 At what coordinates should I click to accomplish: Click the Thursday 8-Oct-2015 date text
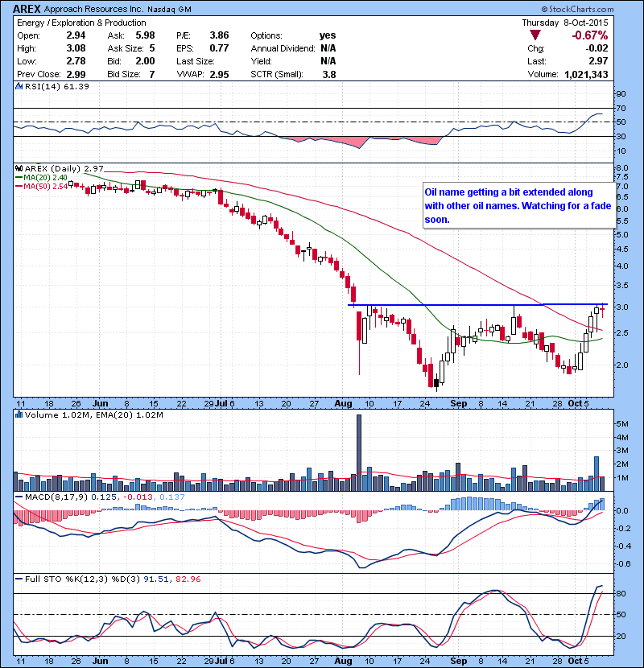[x=565, y=23]
